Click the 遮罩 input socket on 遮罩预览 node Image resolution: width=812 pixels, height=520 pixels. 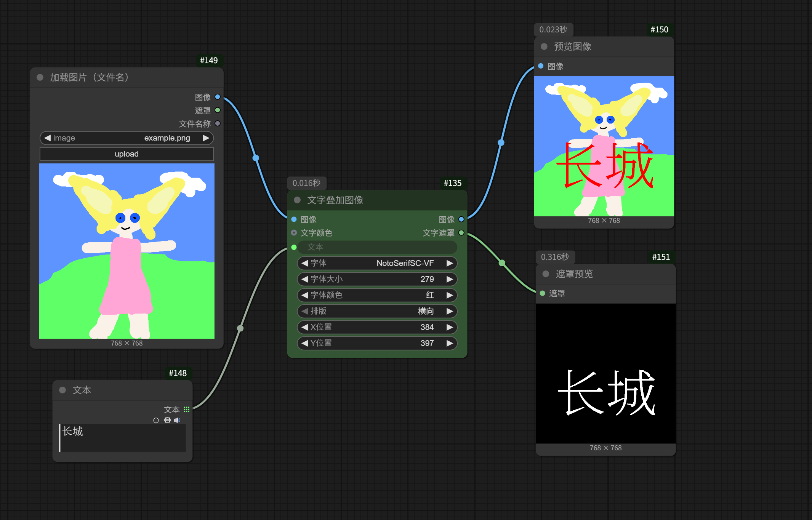click(542, 293)
